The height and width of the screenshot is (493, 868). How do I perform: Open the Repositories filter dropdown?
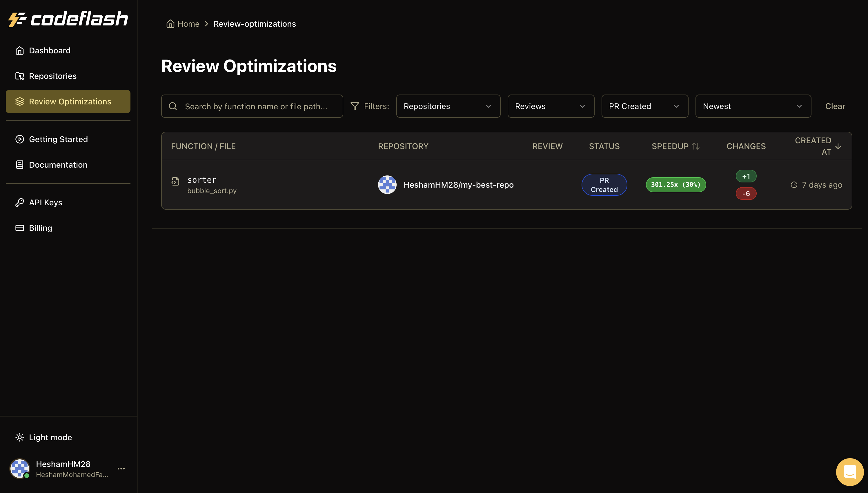click(448, 106)
